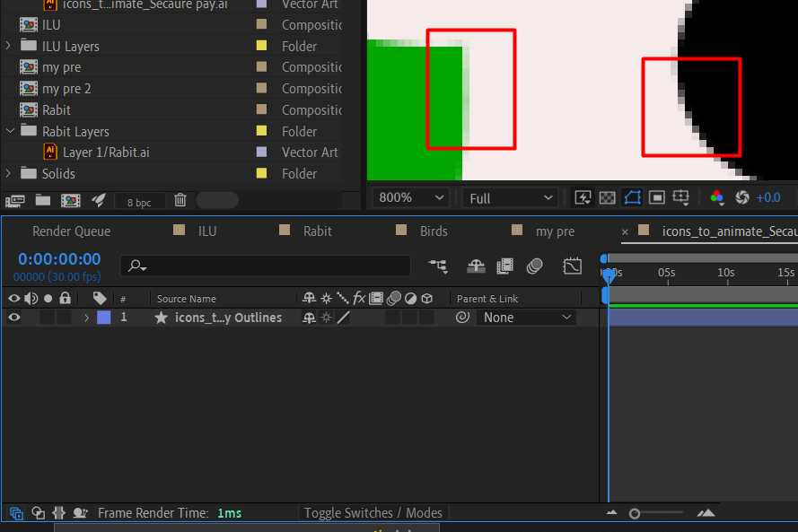Hide the icons_t...y Outlines layer
This screenshot has height=532, width=798.
click(x=13, y=317)
